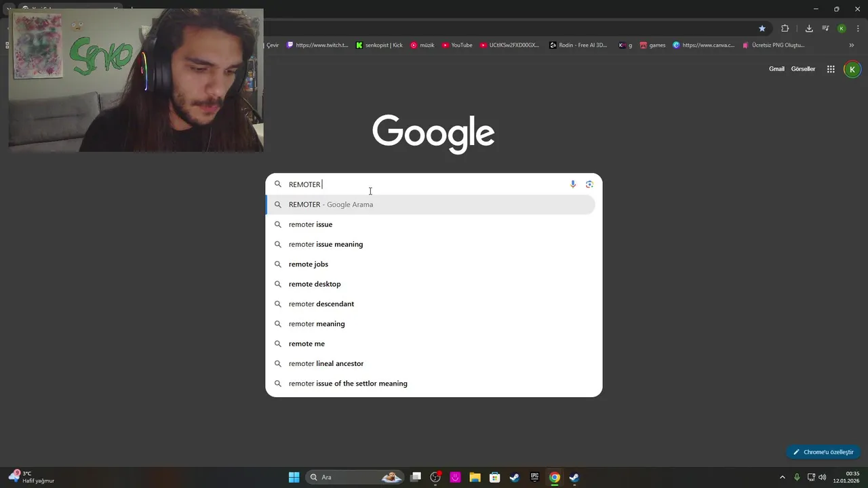Open senkopist Kick bookmark
868x488 pixels.
(x=379, y=45)
